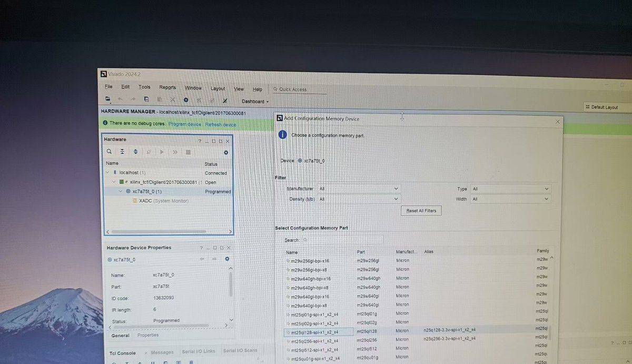Open the Edit menu
The width and height of the screenshot is (632, 364).
coord(125,87)
